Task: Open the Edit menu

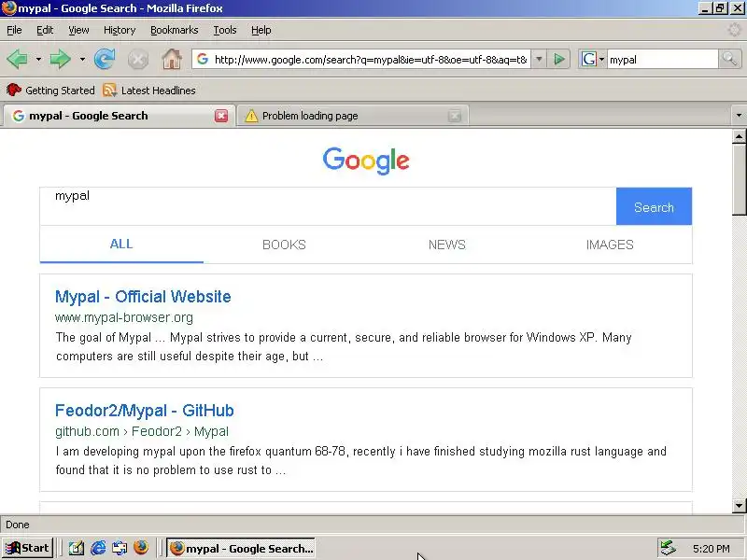Action: tap(45, 30)
